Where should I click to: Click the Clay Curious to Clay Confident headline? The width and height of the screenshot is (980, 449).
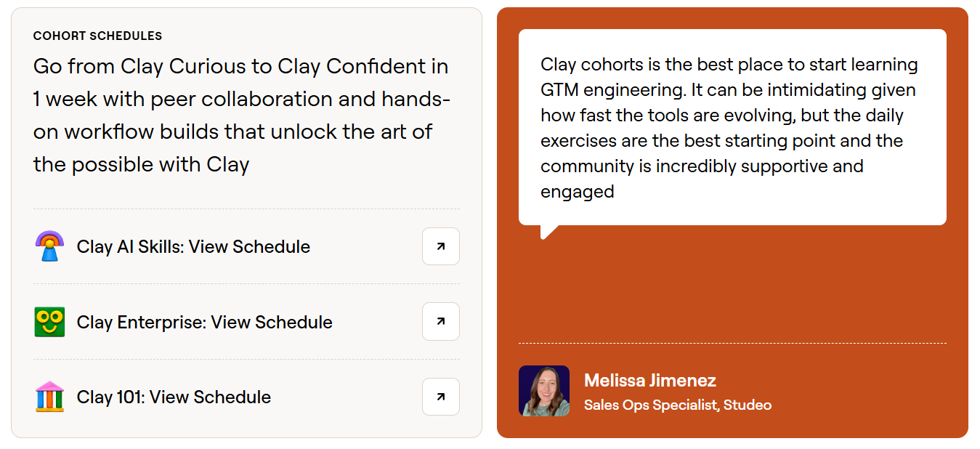[242, 116]
